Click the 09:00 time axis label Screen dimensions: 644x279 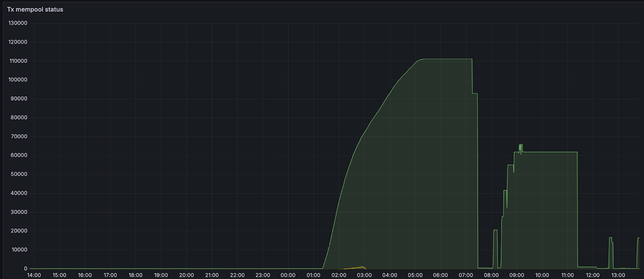click(x=516, y=275)
